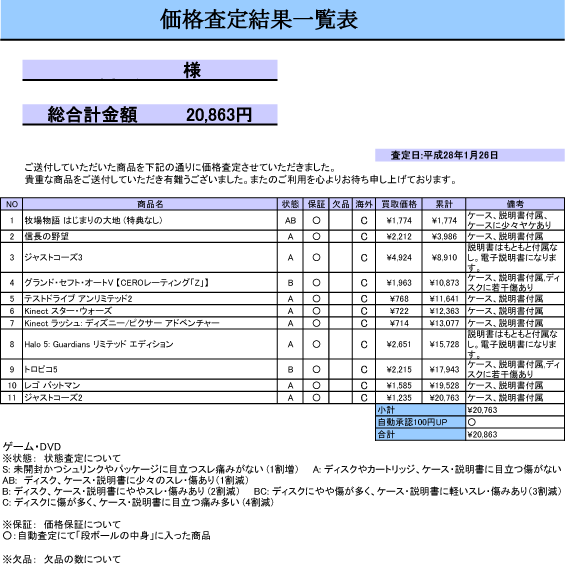Screen dimensions: 565x565
Task: Click the 総合計金額 20,863円 box
Action: (150, 115)
